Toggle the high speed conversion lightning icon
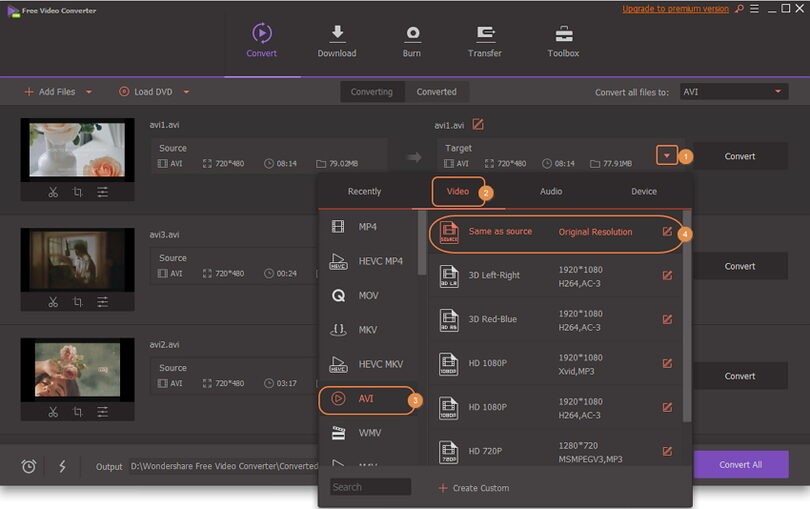810x509 pixels. click(x=63, y=466)
